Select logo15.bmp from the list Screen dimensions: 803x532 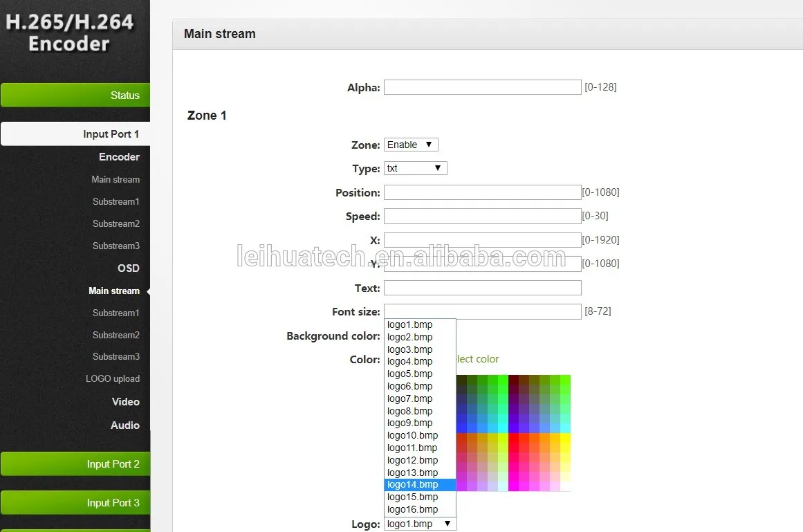tap(420, 497)
